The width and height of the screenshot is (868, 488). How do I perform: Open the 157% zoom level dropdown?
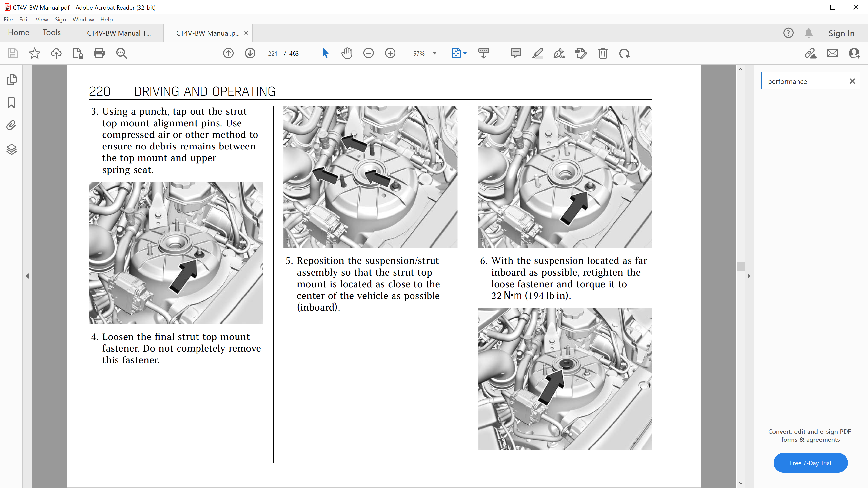coord(435,53)
